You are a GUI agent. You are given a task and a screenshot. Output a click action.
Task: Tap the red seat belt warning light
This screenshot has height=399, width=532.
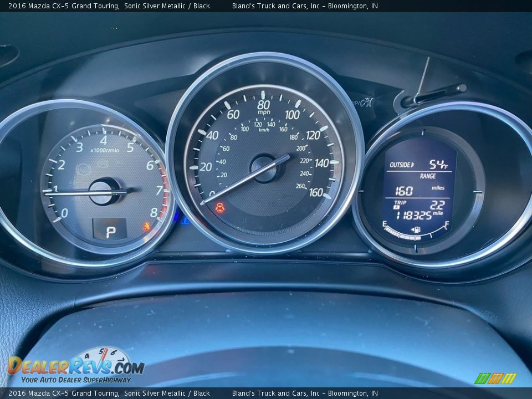tap(220, 207)
